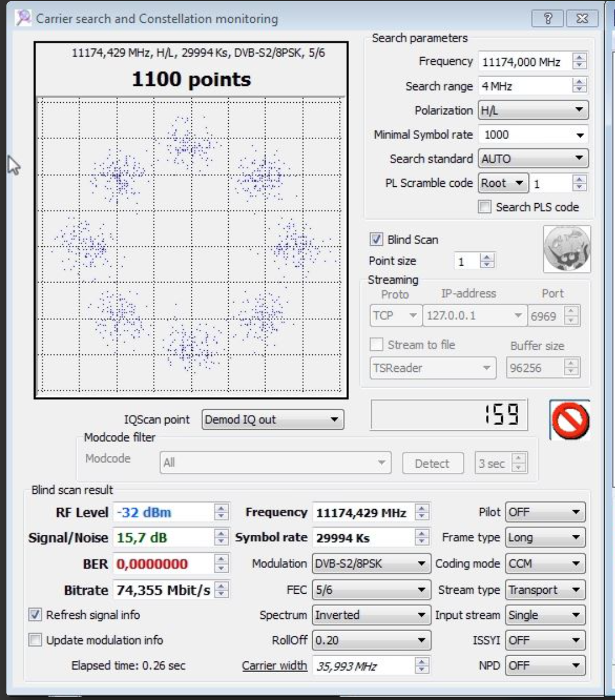Image resolution: width=615 pixels, height=700 pixels.
Task: Click the application icon in title bar
Action: (x=23, y=18)
